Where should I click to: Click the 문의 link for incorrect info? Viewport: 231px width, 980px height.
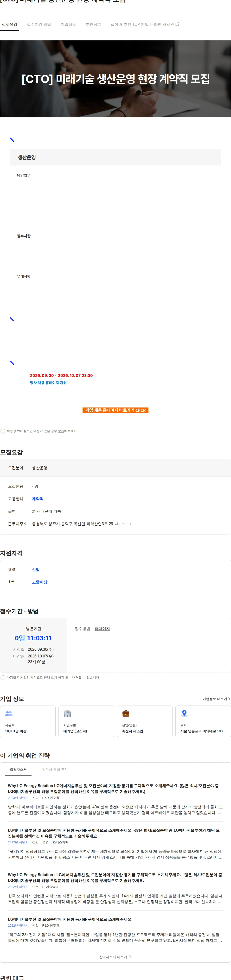click(61, 431)
